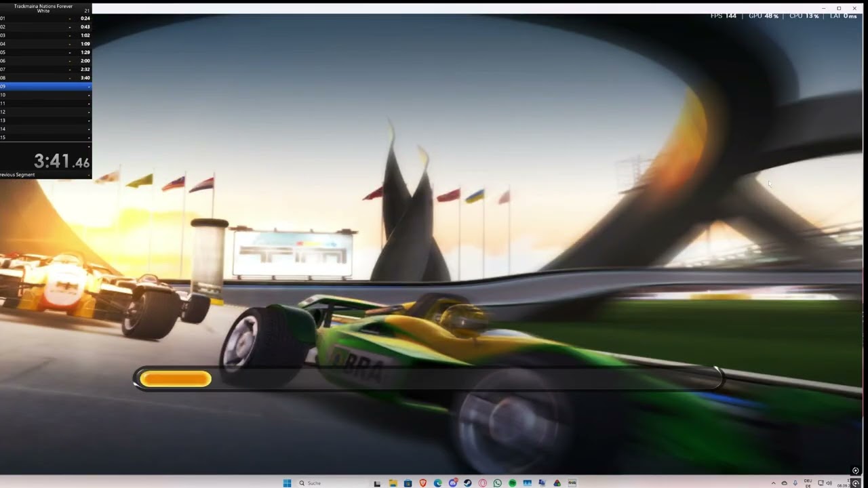The image size is (868, 488).
Task: Click the loading progress bar fill
Action: 176,379
